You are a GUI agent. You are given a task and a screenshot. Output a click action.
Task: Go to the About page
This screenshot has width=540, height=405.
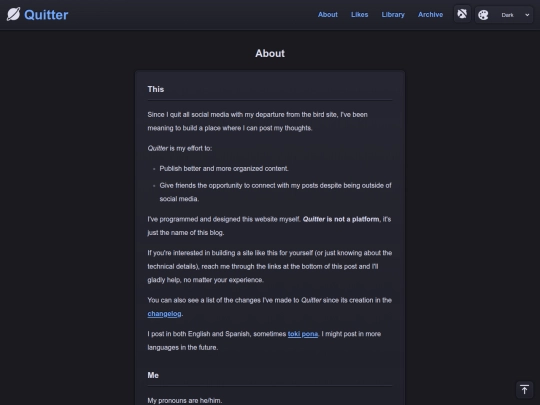pyautogui.click(x=328, y=14)
